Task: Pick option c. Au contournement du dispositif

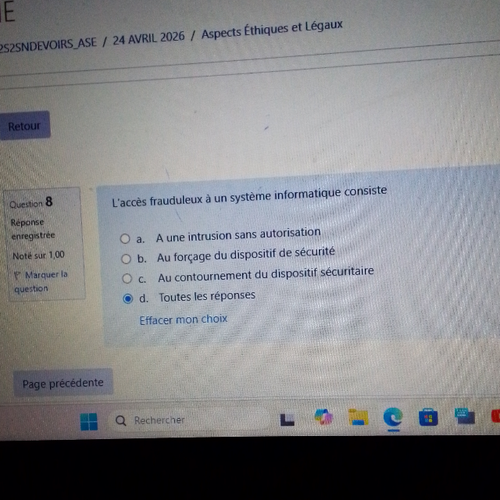Action: click(x=127, y=279)
